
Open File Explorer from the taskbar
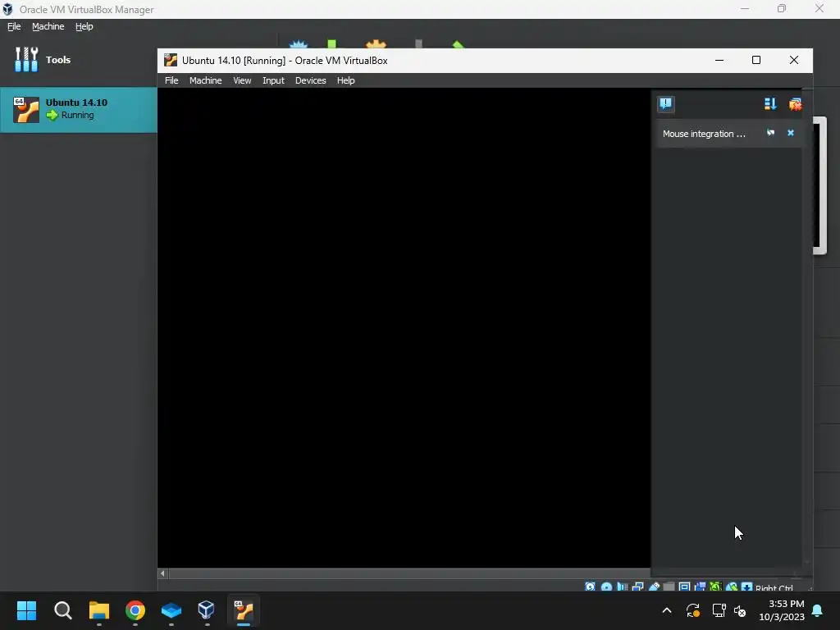(99, 610)
